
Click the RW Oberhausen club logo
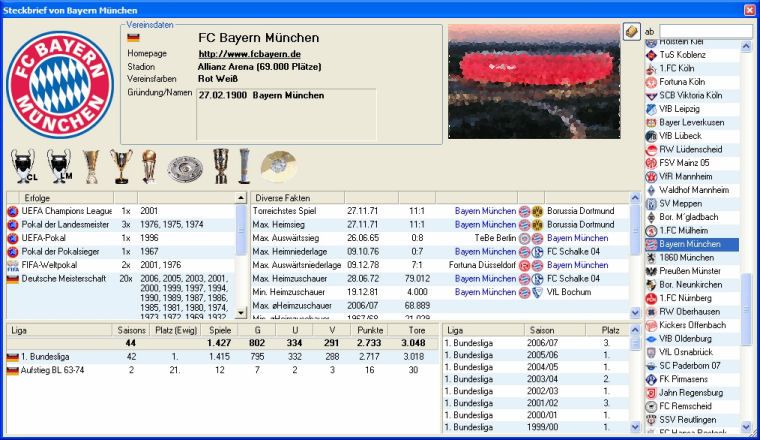[x=651, y=312]
